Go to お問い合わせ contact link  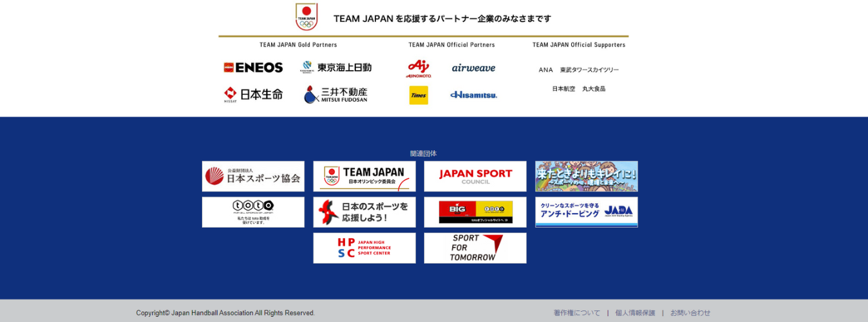coord(690,313)
